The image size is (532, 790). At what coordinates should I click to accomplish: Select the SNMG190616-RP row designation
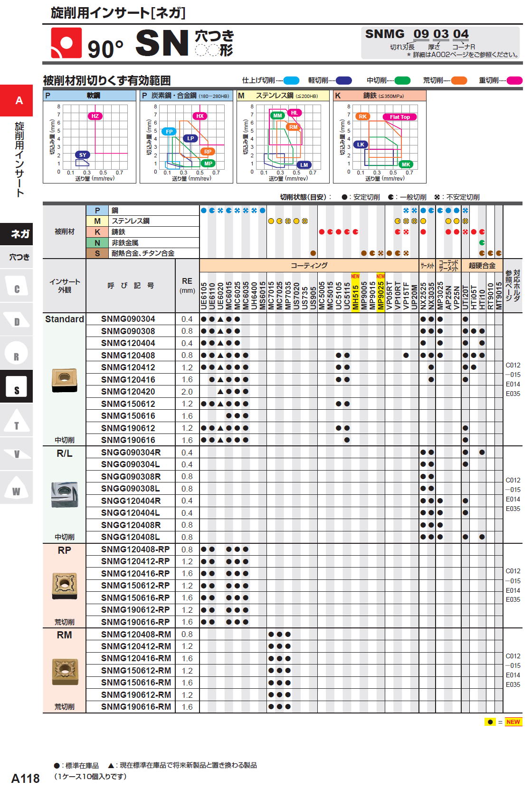click(x=135, y=622)
